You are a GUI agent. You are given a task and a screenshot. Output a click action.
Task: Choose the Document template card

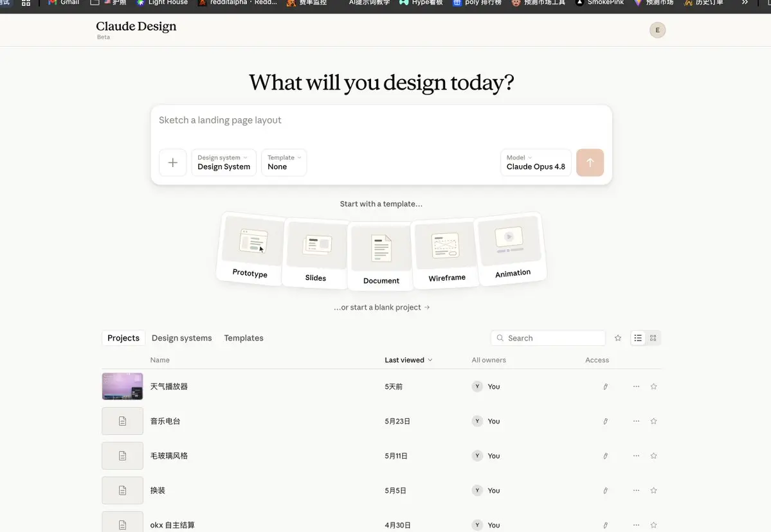pyautogui.click(x=381, y=256)
